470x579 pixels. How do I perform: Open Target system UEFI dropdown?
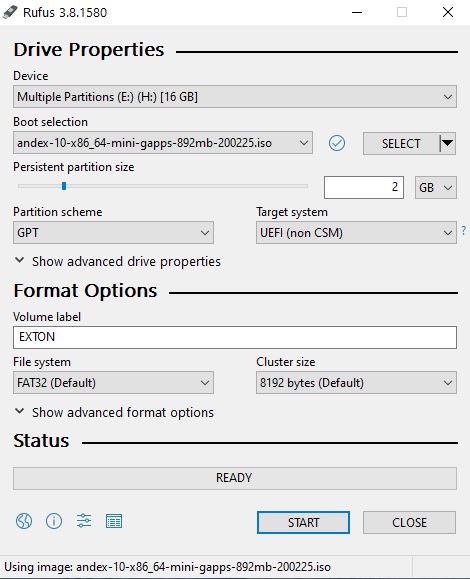point(356,233)
